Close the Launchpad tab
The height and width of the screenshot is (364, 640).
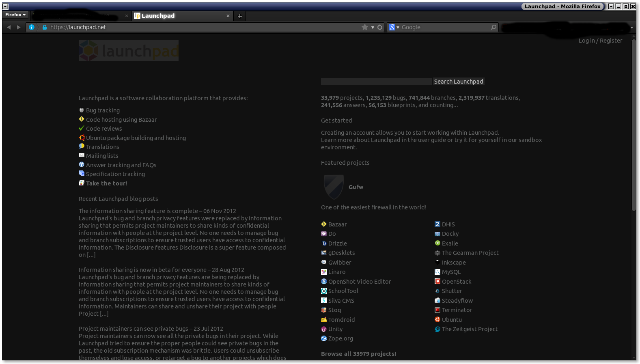pyautogui.click(x=228, y=16)
